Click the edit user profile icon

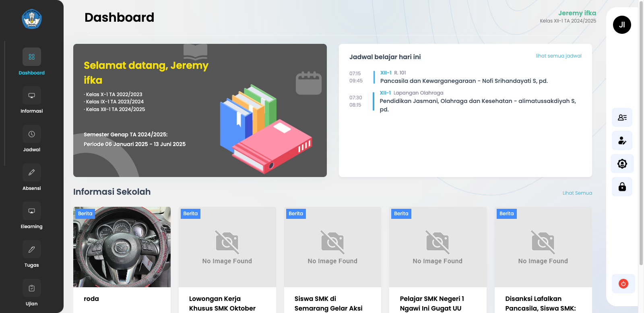pyautogui.click(x=622, y=140)
